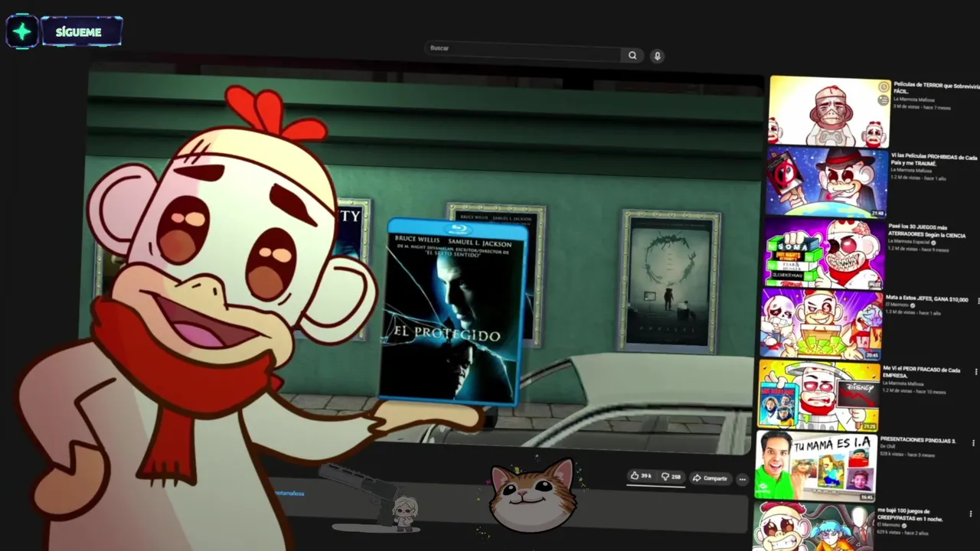This screenshot has height=551, width=980.
Task: Open thumbnail of PEOR FRACASO de Cada EMPRESA video
Action: point(818,395)
